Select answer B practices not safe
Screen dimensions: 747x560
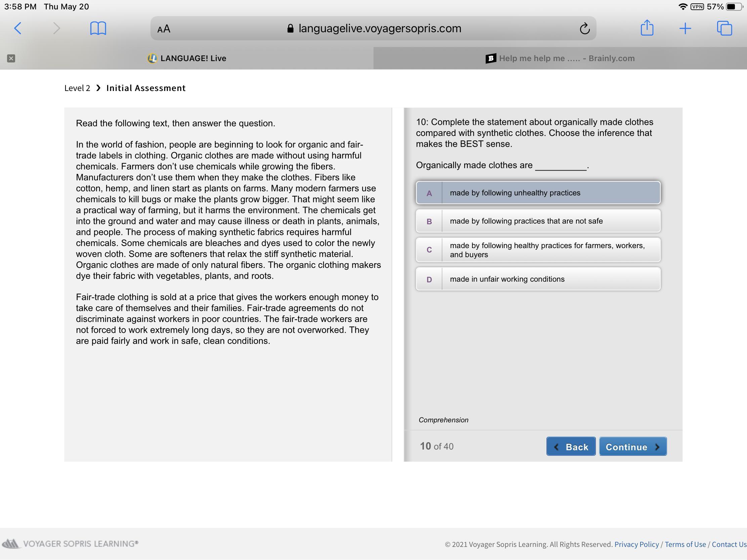(x=538, y=221)
